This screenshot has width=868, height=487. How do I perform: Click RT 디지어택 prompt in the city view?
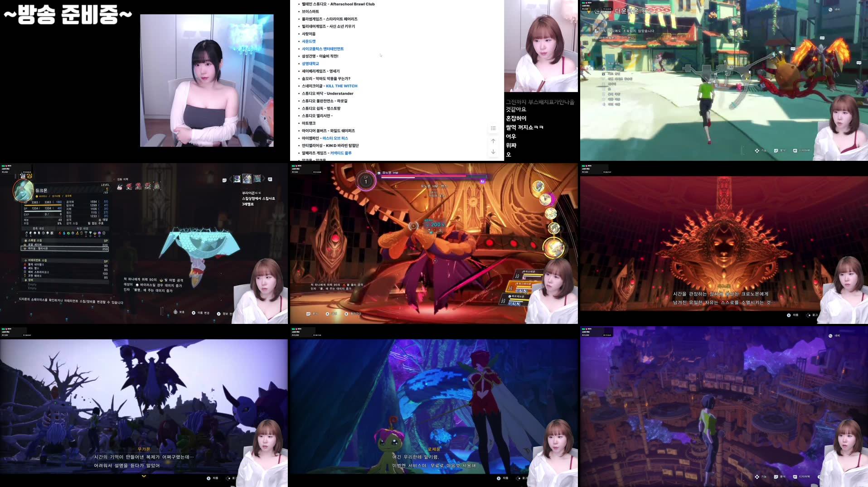(x=801, y=150)
